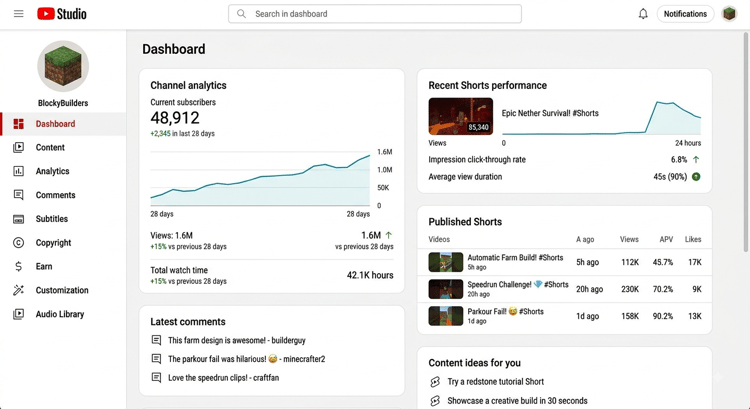Click the Average view duration label
750x409 pixels.
[465, 177]
